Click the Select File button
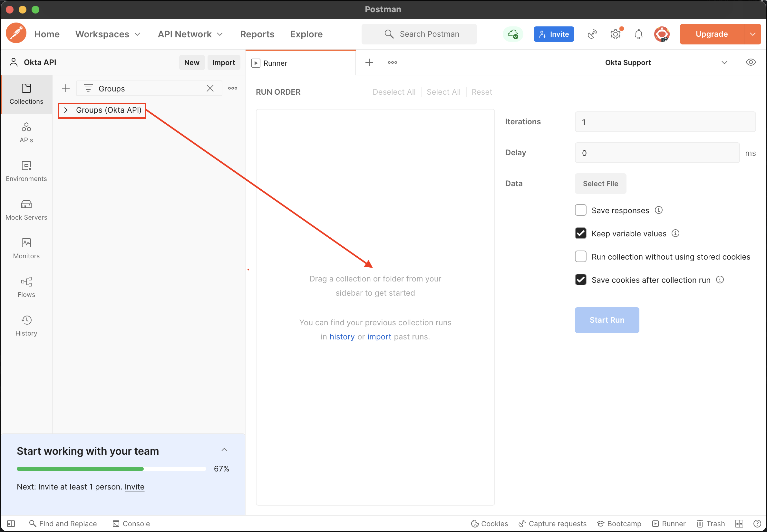767x532 pixels. pos(600,183)
